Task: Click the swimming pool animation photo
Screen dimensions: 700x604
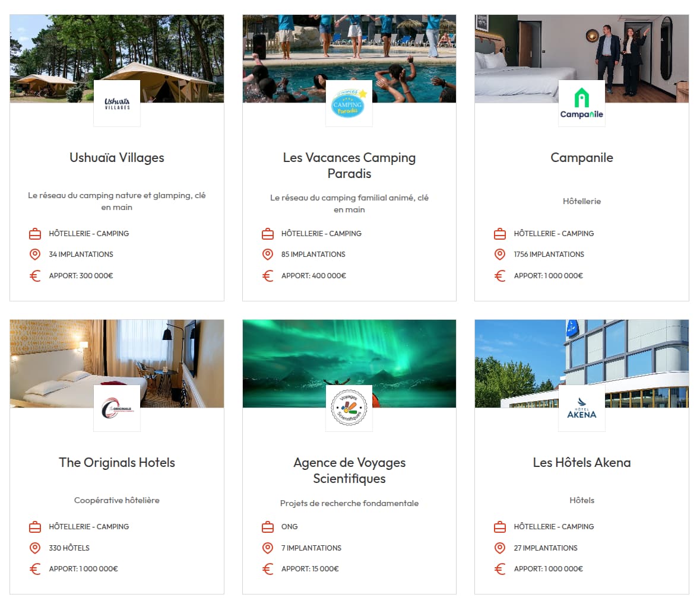Action: pyautogui.click(x=349, y=58)
